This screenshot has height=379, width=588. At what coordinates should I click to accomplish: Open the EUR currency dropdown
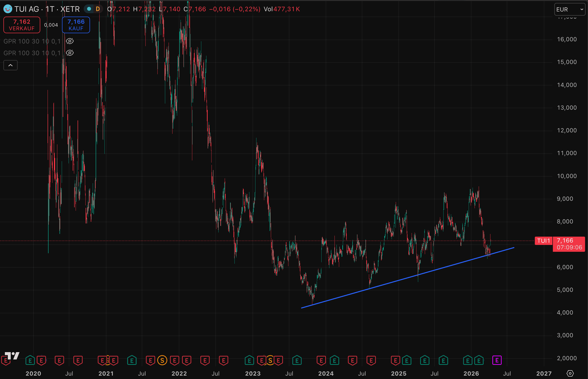pos(569,9)
